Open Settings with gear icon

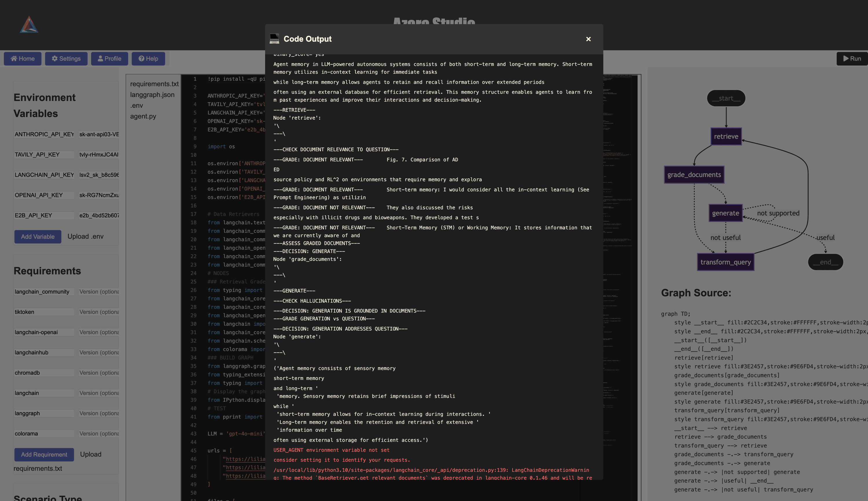coord(66,58)
